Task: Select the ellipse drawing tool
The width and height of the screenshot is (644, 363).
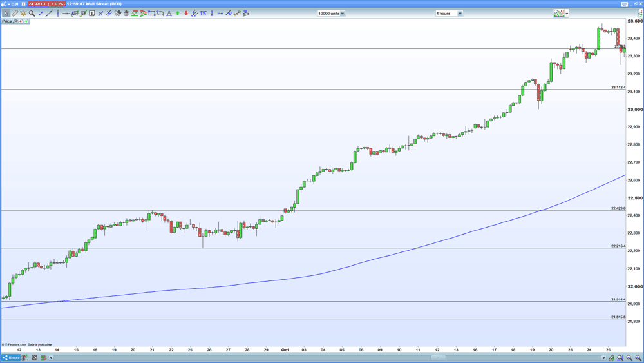Action: point(160,13)
